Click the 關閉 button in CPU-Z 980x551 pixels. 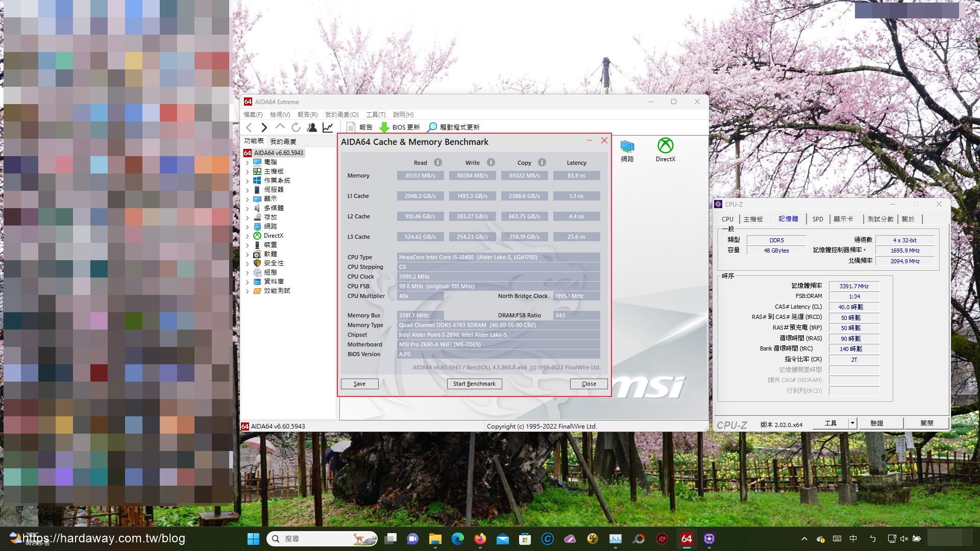click(x=927, y=423)
